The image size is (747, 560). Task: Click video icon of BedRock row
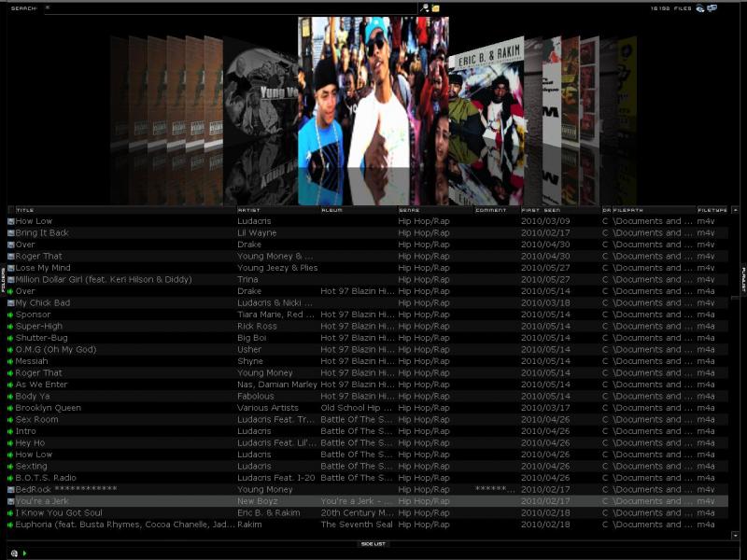(11, 489)
